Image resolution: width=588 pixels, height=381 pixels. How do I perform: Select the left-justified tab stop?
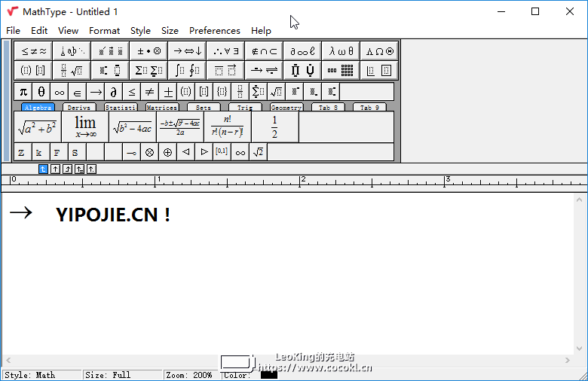coord(43,169)
